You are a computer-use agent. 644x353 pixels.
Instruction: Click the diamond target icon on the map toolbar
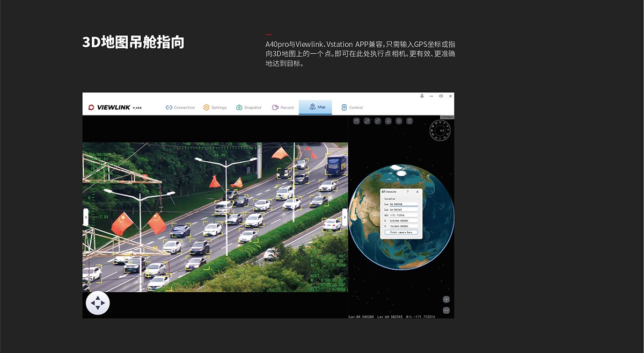399,121
